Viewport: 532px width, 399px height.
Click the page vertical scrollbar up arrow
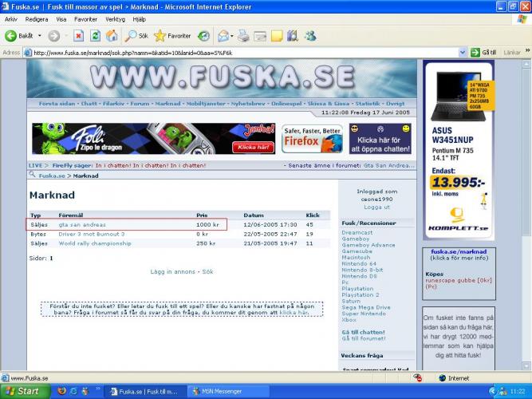tap(526, 64)
